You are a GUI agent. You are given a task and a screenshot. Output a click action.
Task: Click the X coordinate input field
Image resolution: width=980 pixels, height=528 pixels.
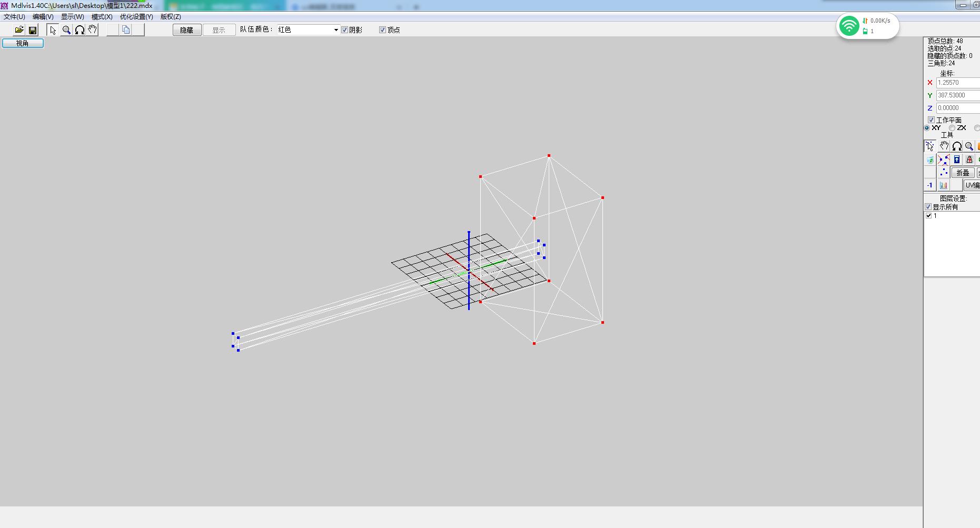(x=957, y=83)
